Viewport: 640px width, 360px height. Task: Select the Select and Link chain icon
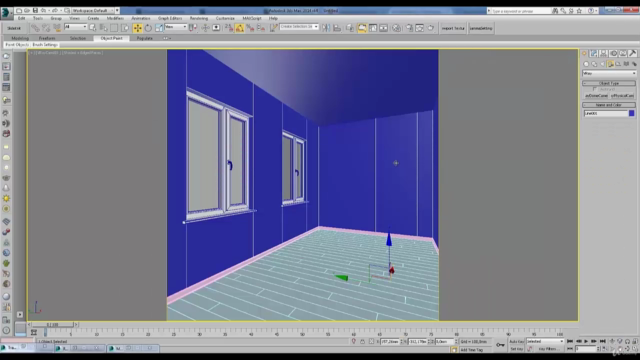36,28
